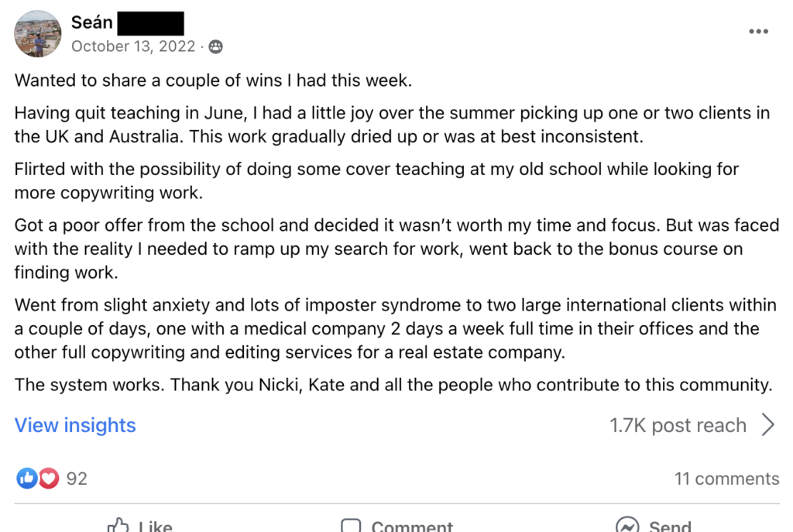793x532 pixels.
Task: Click the speech bubble Comment icon
Action: point(351,525)
